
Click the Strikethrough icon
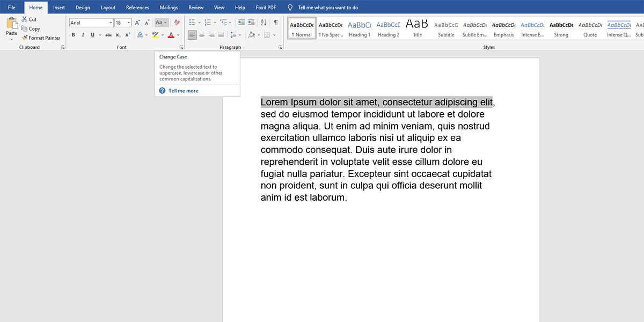click(x=108, y=34)
